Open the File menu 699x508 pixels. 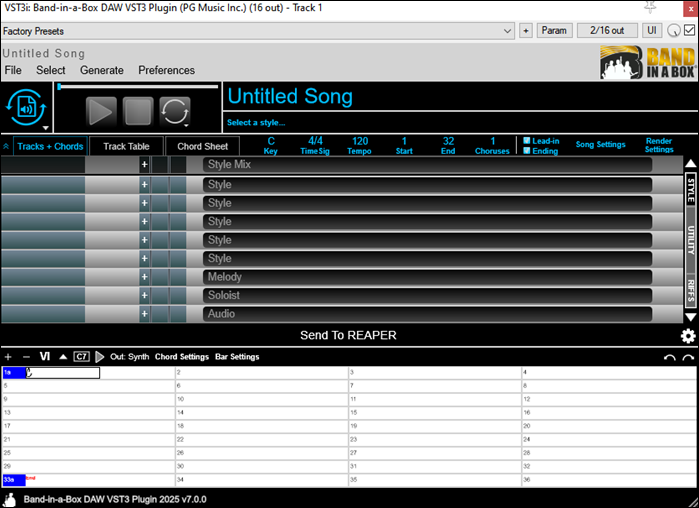pyautogui.click(x=13, y=70)
